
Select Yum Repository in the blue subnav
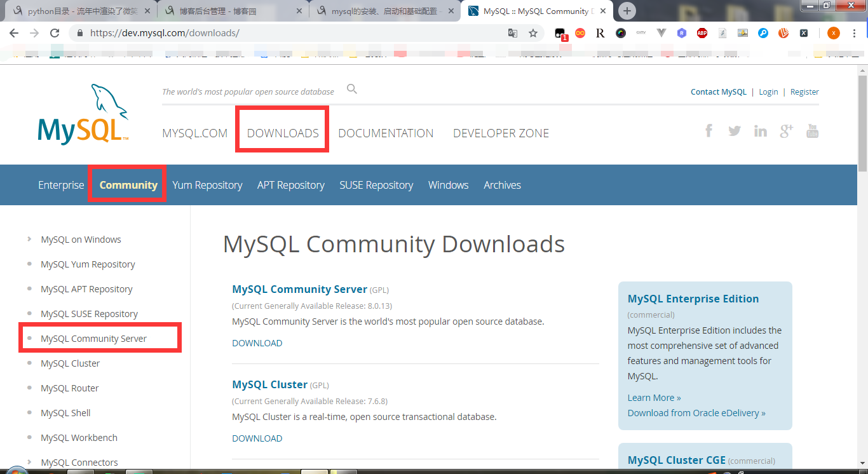[x=207, y=185]
